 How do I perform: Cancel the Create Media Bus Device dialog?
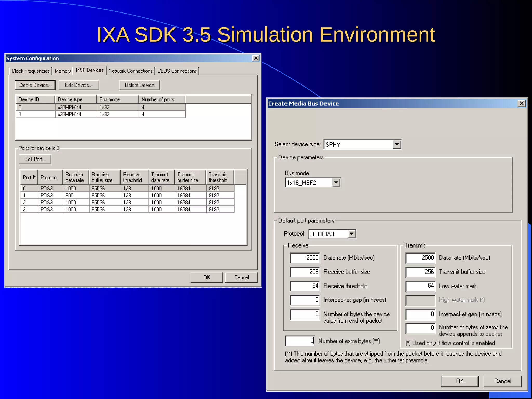coord(503,381)
